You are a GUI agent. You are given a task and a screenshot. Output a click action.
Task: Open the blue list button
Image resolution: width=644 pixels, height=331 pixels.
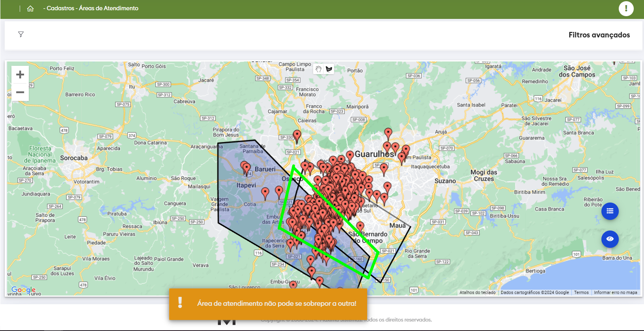(610, 211)
